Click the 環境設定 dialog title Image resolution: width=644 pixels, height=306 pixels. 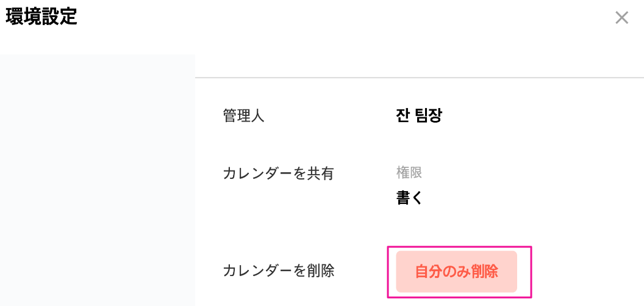41,17
